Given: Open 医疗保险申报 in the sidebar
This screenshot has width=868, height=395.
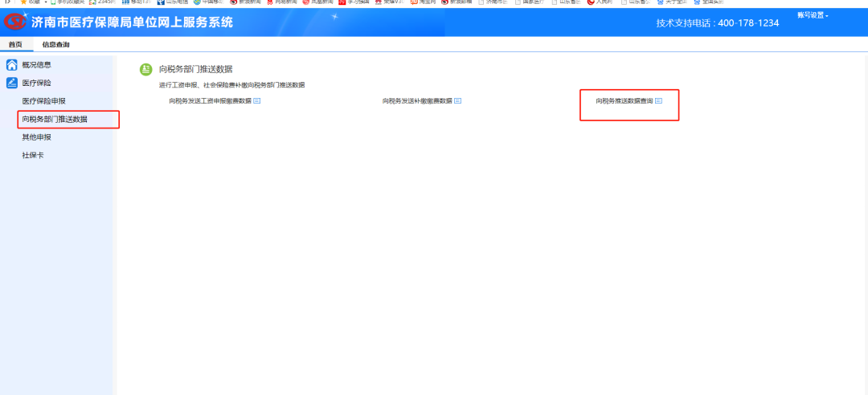Looking at the screenshot, I should [43, 101].
